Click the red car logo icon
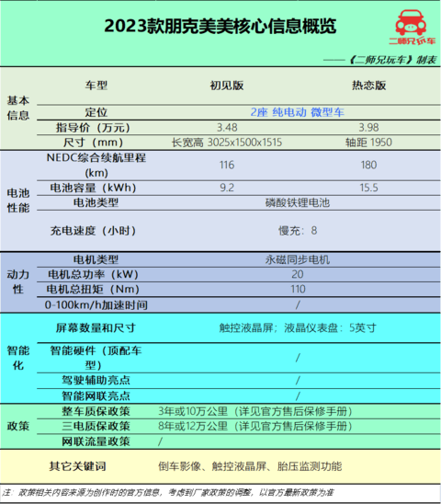The image size is (441, 504). [411, 22]
